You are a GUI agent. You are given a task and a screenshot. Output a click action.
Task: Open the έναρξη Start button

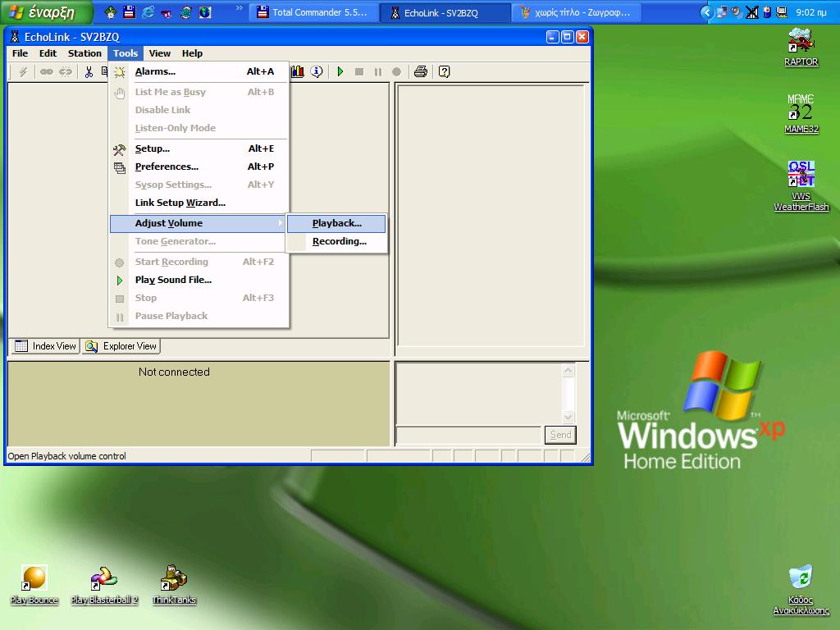(x=47, y=12)
